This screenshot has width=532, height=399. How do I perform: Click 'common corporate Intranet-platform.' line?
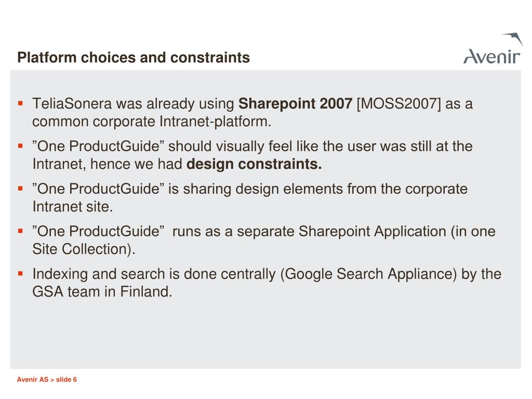coord(152,122)
